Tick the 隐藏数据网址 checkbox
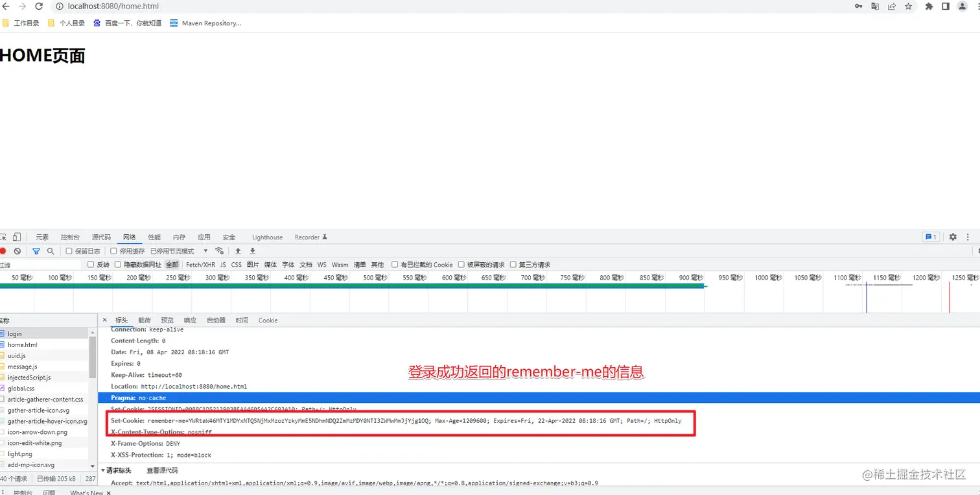The width and height of the screenshot is (980, 495). point(118,265)
